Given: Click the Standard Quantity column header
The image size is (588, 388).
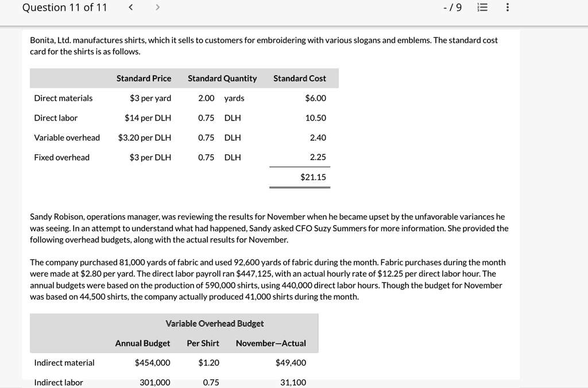Looking at the screenshot, I should [x=222, y=78].
